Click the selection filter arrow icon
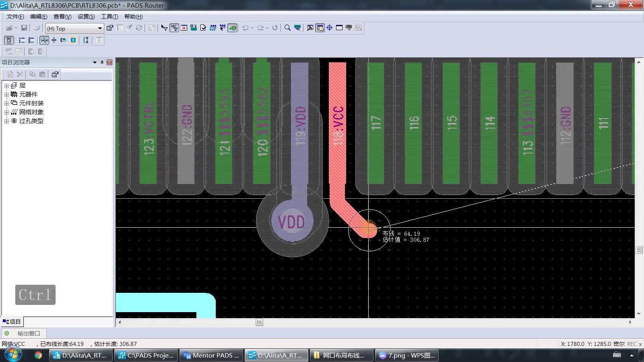The height and width of the screenshot is (362, 644). [x=164, y=28]
